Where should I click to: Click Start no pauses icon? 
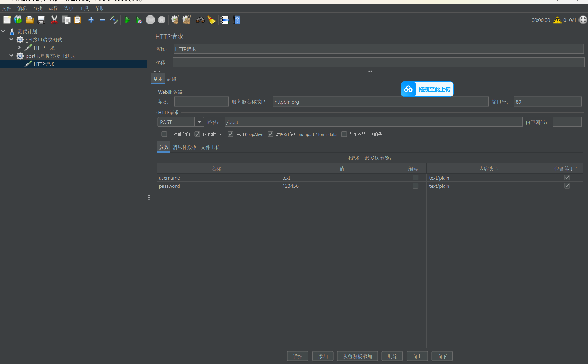tap(139, 20)
